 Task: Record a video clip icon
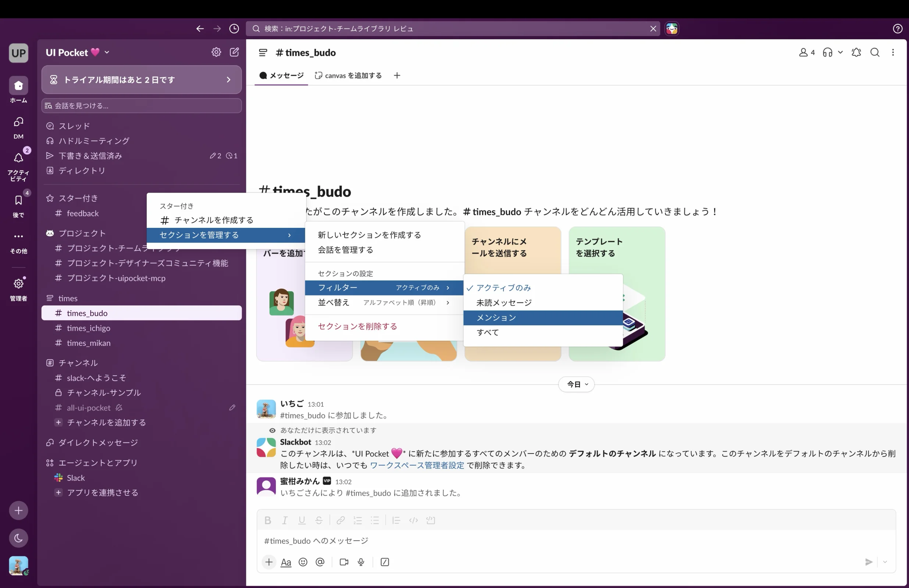(344, 562)
